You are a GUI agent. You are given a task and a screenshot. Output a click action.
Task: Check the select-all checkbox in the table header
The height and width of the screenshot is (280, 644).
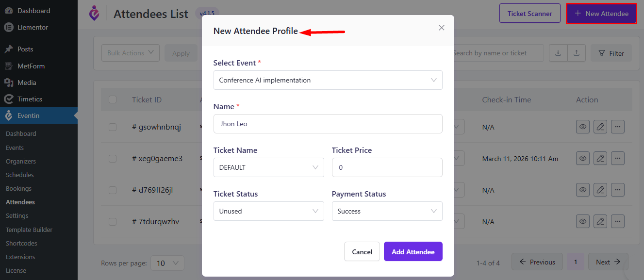pyautogui.click(x=113, y=99)
